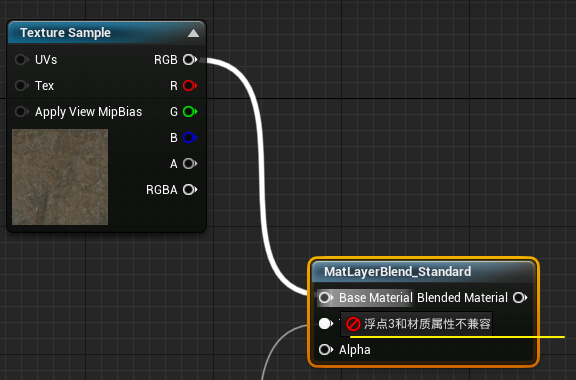Click the RGBA output pin

click(x=190, y=190)
